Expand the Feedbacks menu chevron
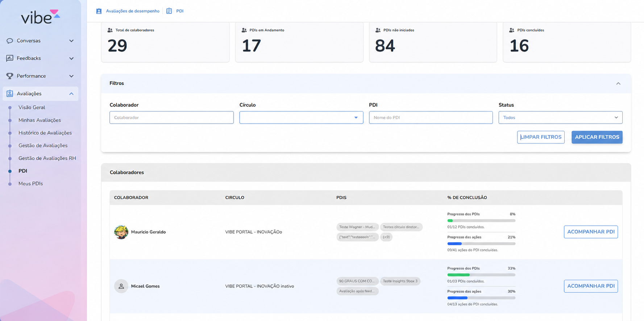 coord(71,58)
